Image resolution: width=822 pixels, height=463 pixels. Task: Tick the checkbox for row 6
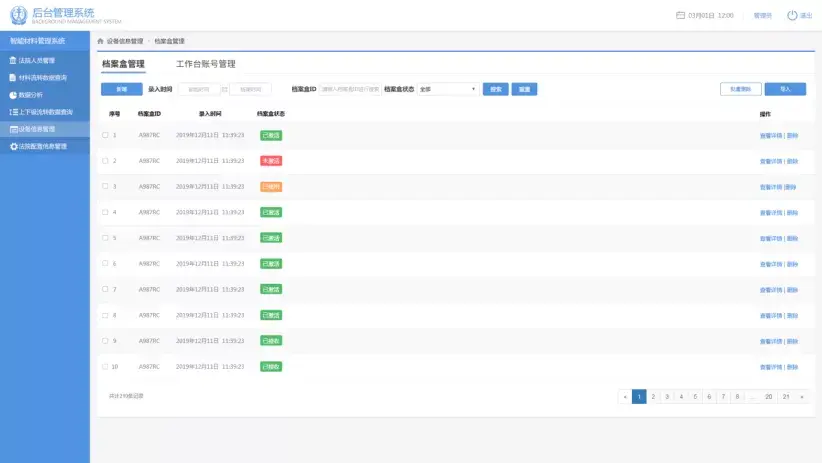tap(105, 263)
